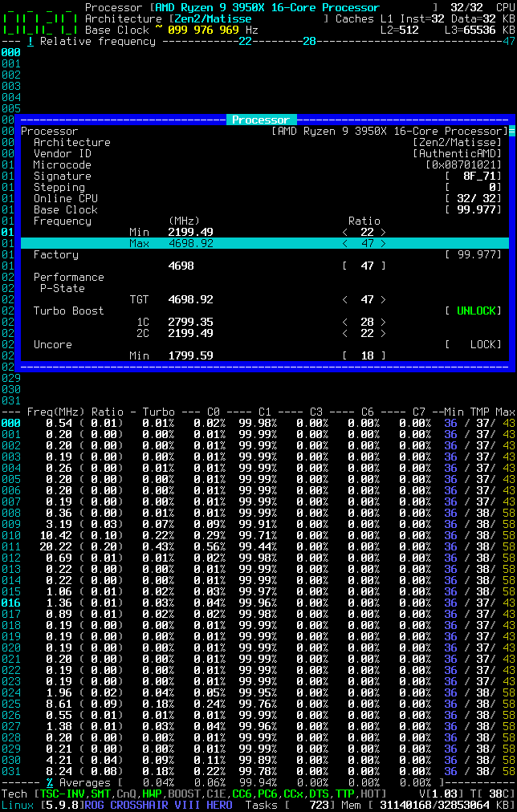517x812 pixels.
Task: Click the Zen2/Matisse architecture header text
Action: (213, 18)
